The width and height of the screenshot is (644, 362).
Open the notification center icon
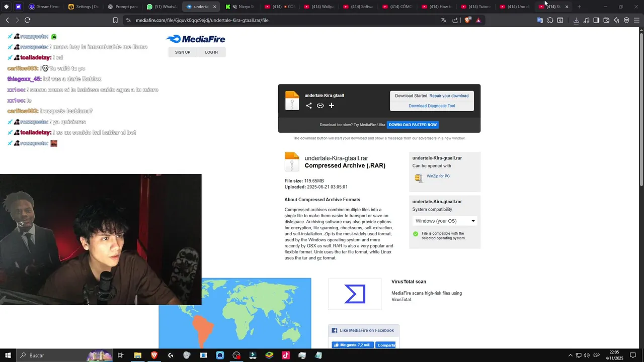pos(633,355)
